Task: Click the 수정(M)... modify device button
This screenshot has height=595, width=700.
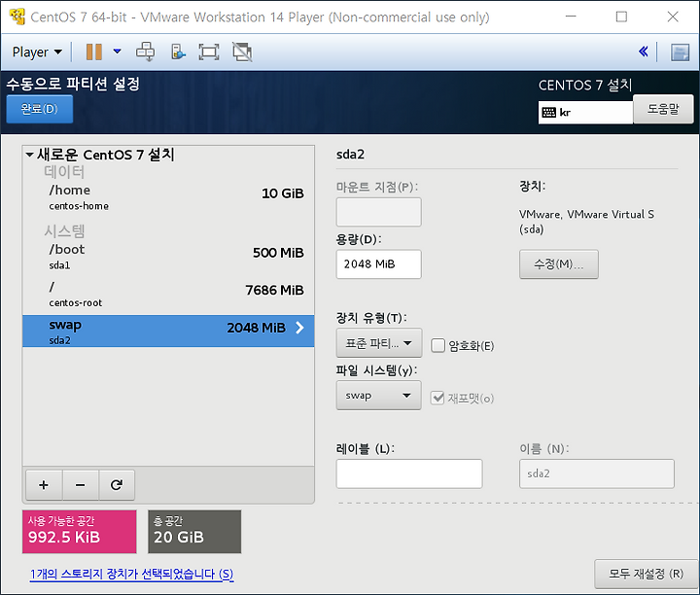Action: (x=558, y=264)
